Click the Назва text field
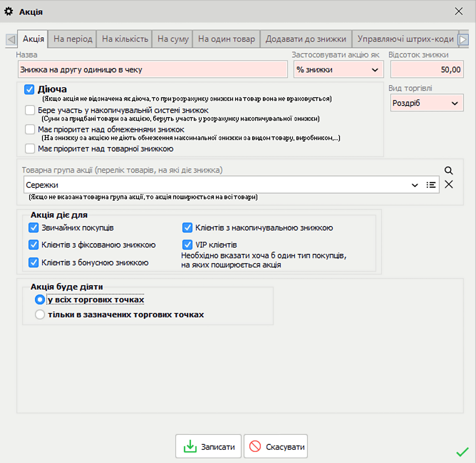This screenshot has height=463, width=476. point(153,70)
